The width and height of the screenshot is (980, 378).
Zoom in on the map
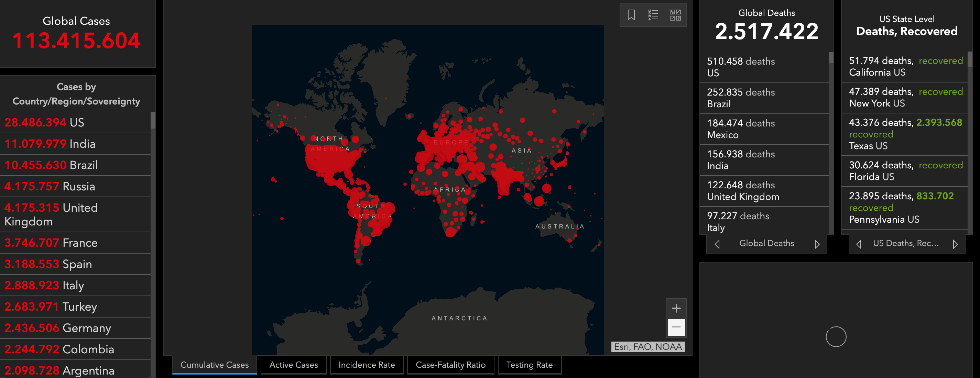676,308
